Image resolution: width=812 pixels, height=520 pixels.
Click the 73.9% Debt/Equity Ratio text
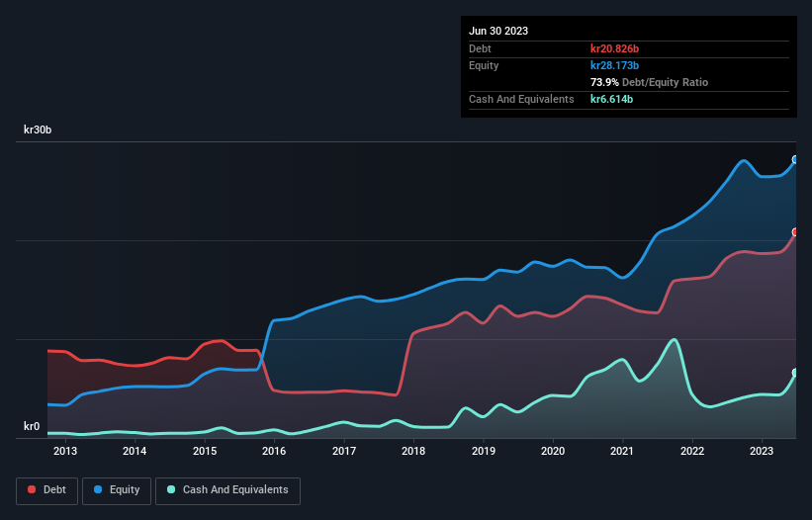coord(649,82)
